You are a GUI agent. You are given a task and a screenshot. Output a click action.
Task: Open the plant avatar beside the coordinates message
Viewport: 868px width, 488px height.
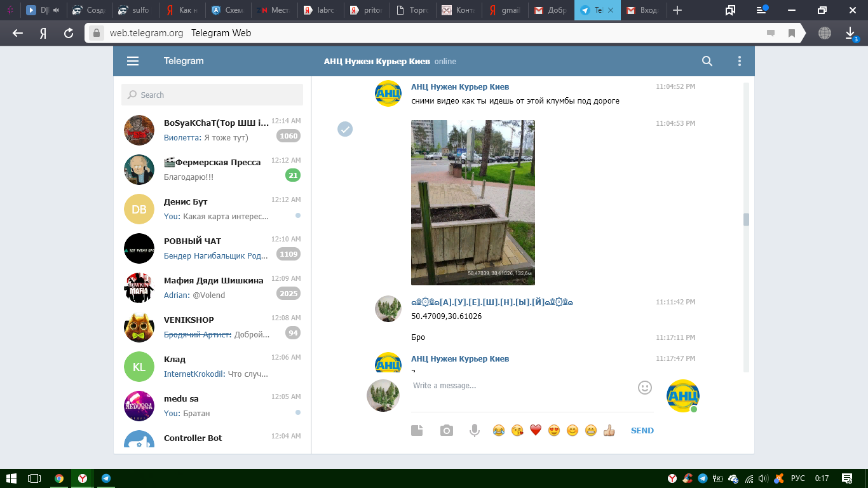point(388,309)
